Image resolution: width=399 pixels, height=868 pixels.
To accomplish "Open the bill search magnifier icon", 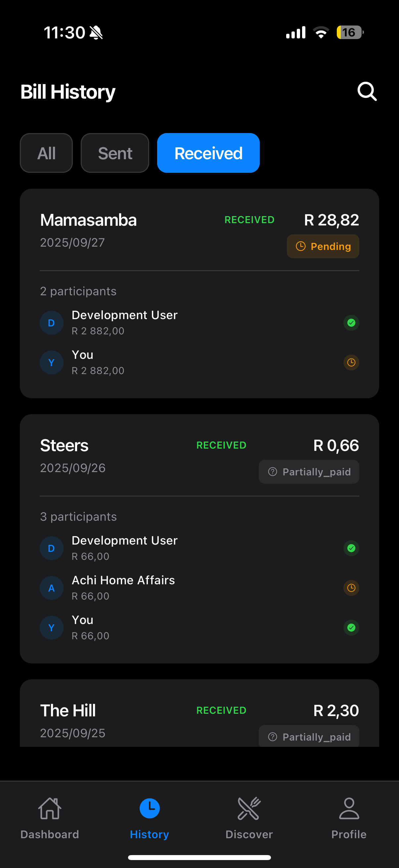I will tap(367, 92).
